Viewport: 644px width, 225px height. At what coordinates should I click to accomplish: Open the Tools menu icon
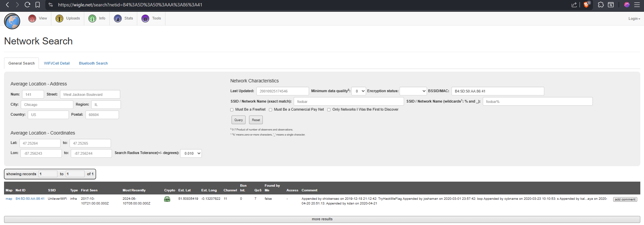coord(145,18)
